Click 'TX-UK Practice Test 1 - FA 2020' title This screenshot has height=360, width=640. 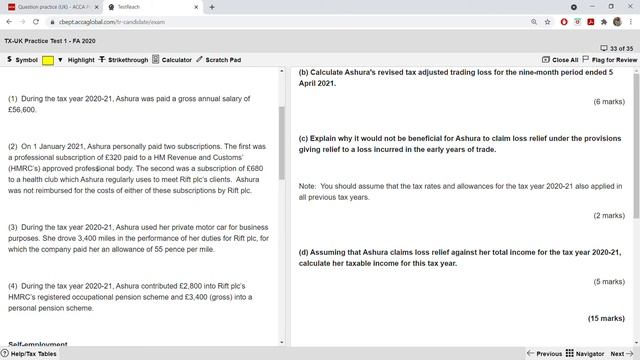[x=50, y=41]
